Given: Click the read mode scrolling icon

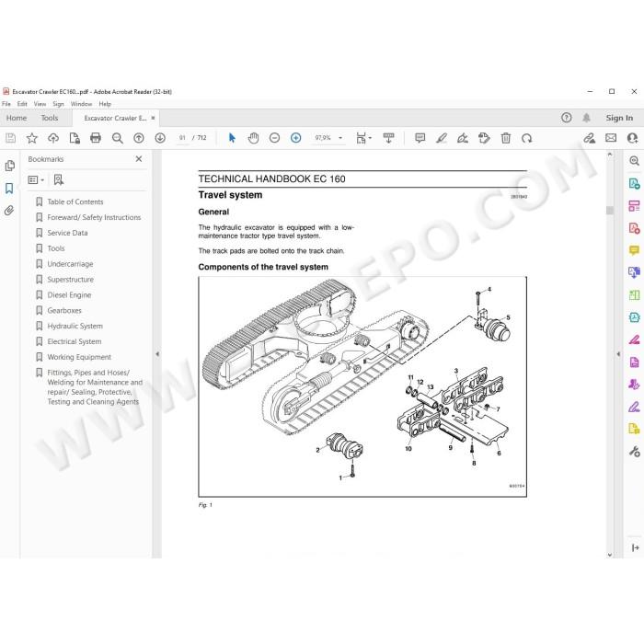Looking at the screenshot, I should (388, 138).
